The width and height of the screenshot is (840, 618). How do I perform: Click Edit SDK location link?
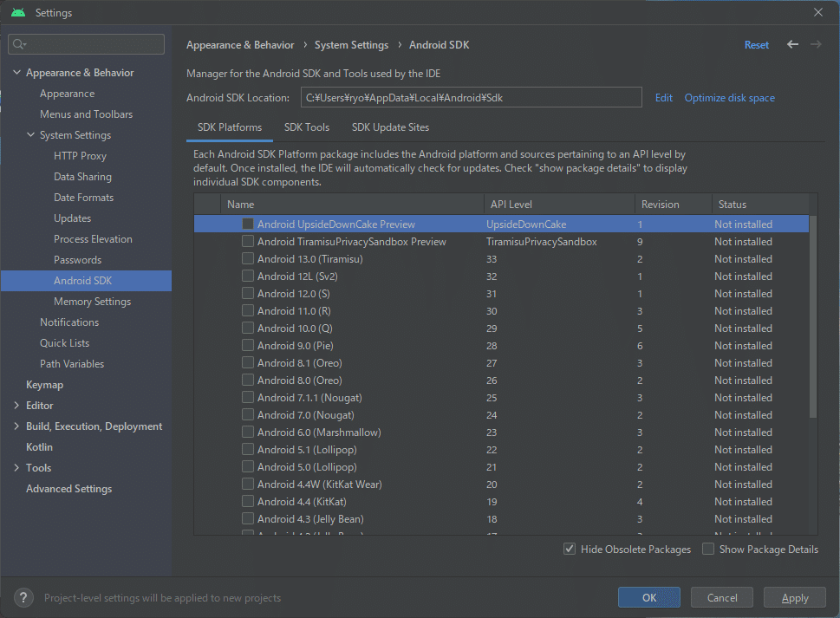click(664, 97)
